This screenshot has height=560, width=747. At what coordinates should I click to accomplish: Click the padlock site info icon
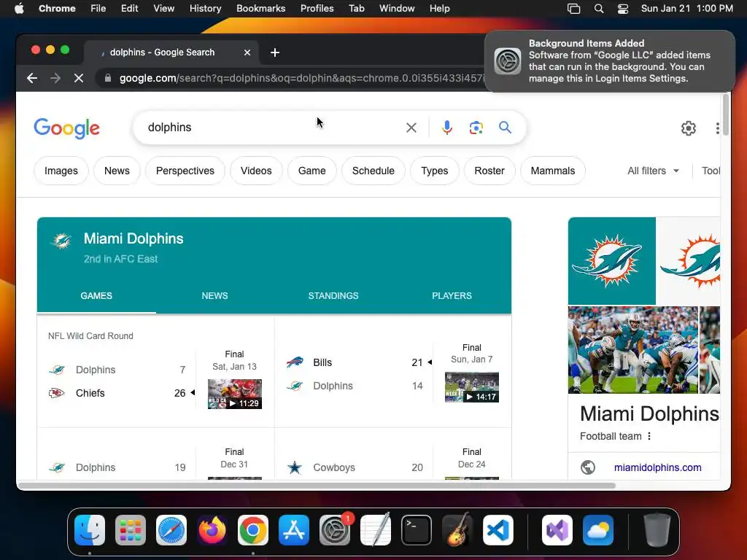tap(108, 78)
